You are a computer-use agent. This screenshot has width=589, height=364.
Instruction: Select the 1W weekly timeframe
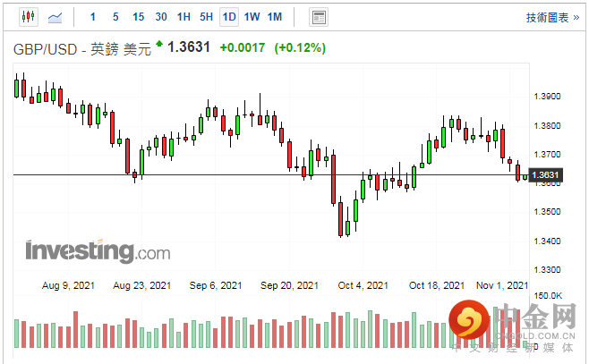pos(252,16)
